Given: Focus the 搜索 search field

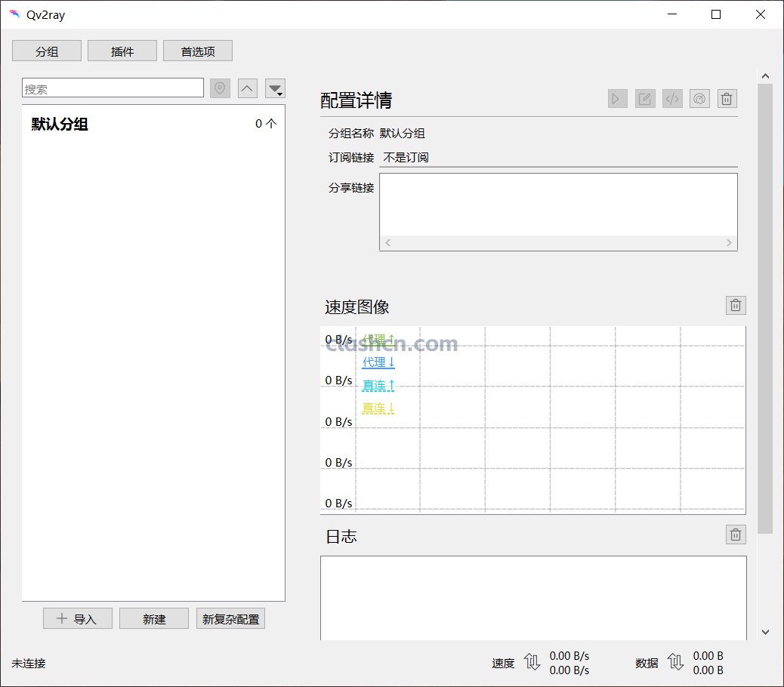Looking at the screenshot, I should [x=113, y=88].
